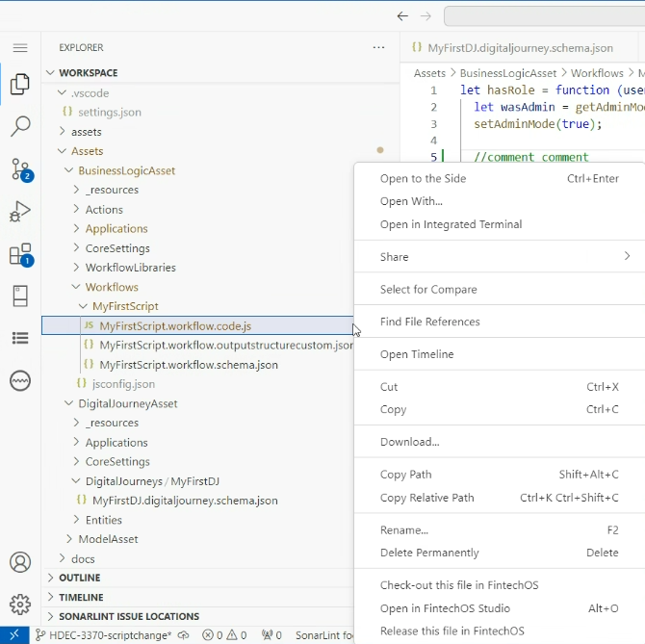Collapse the Workflows folder
This screenshot has width=645, height=644.
point(111,287)
